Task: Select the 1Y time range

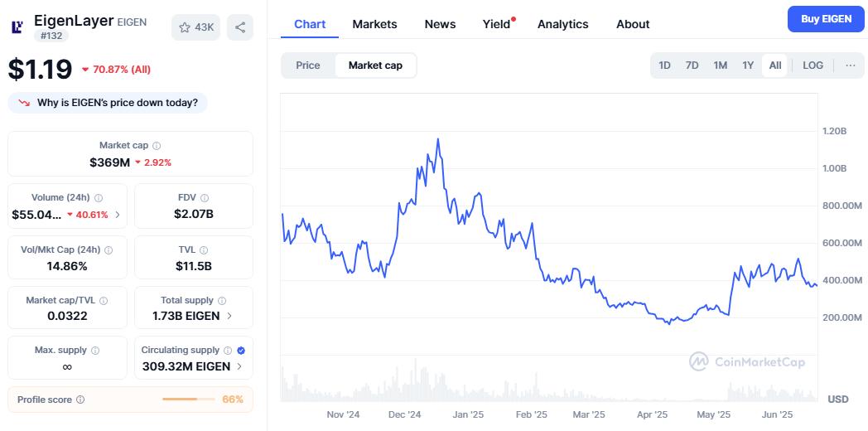Action: pyautogui.click(x=748, y=65)
